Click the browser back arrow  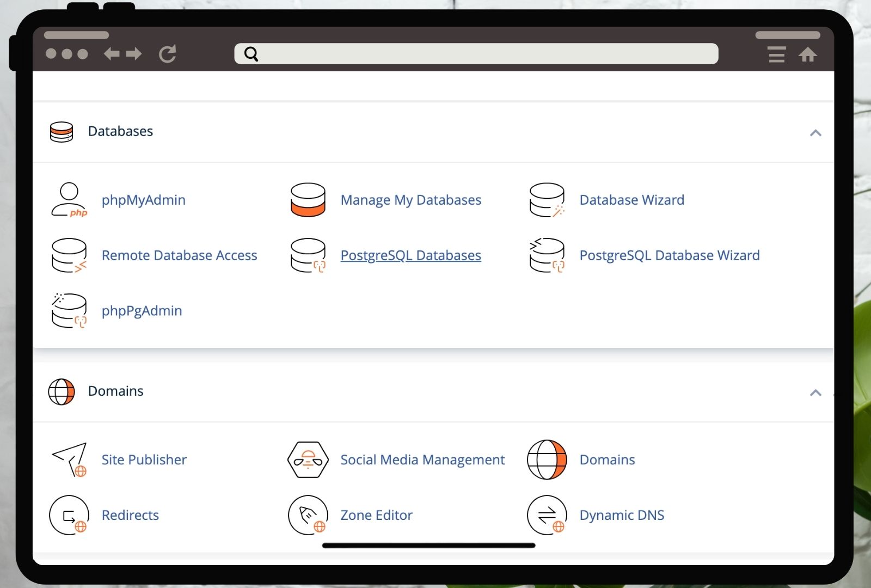tap(112, 54)
